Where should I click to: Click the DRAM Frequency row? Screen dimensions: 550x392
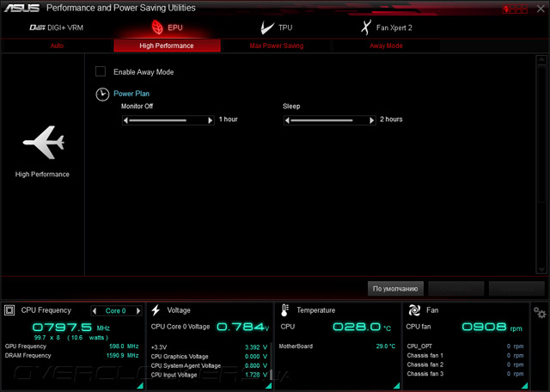pos(72,356)
